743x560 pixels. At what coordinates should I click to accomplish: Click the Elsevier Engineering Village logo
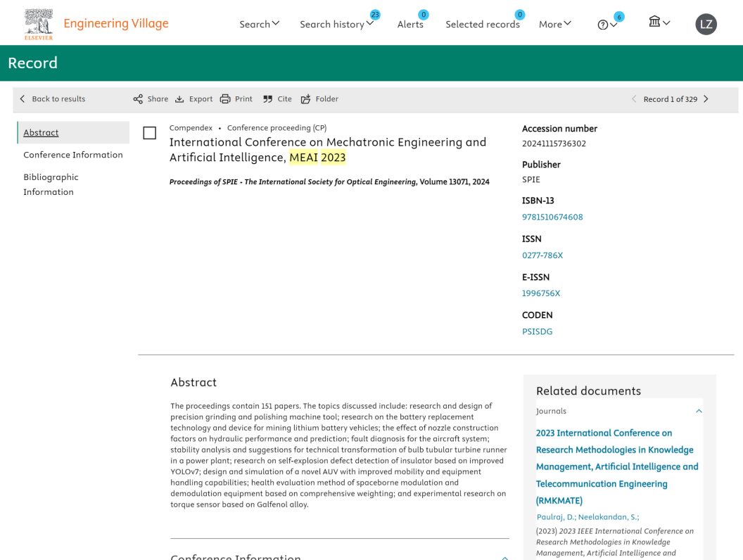click(39, 24)
